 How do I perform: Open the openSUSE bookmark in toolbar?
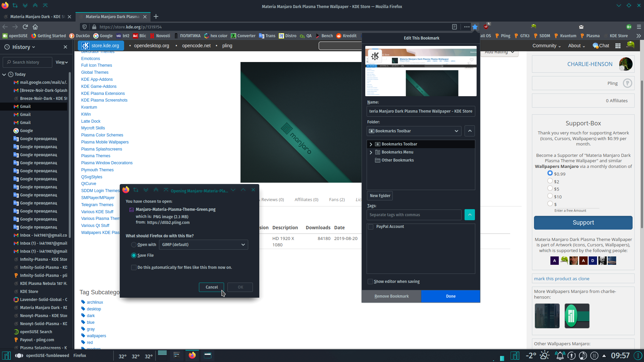pos(15,36)
